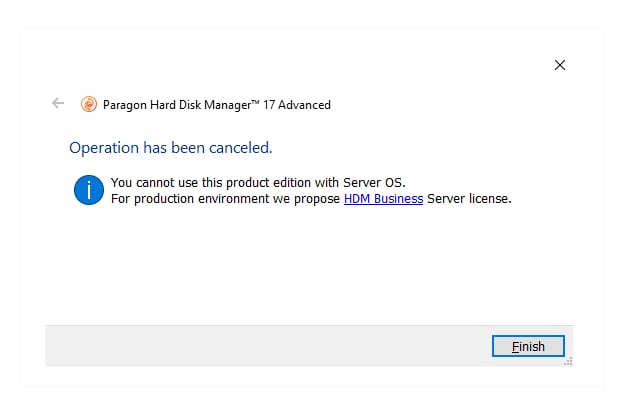Click the resize grip in the corner
This screenshot has height=409, width=630.
568,362
